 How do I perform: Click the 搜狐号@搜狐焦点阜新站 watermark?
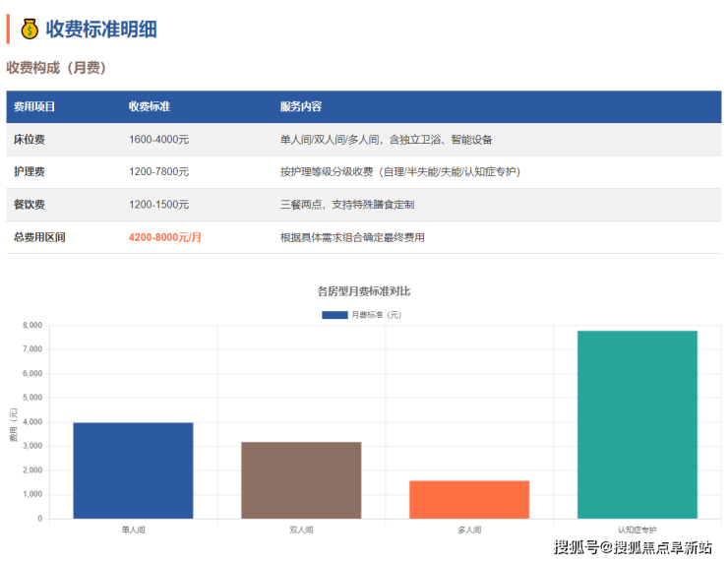pos(633,547)
